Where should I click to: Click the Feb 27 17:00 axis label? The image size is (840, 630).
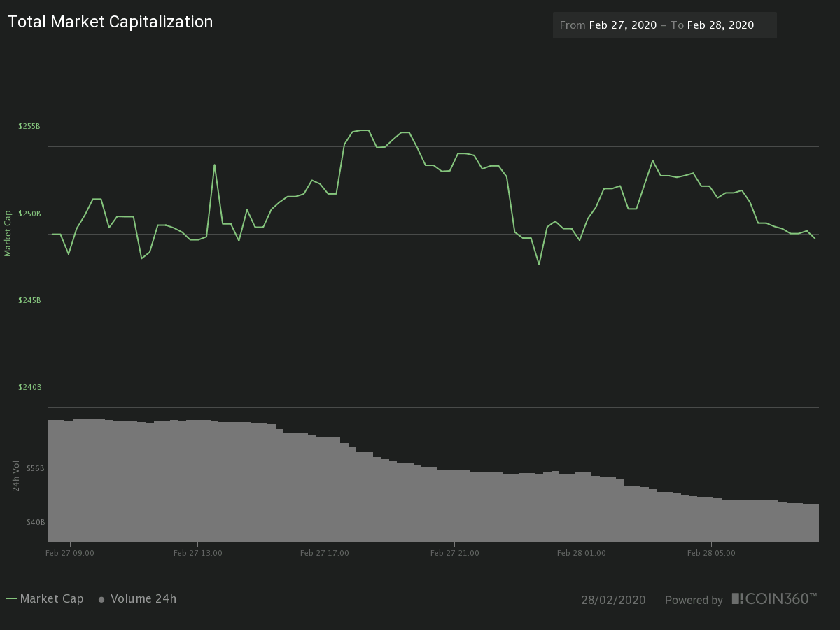pyautogui.click(x=326, y=552)
